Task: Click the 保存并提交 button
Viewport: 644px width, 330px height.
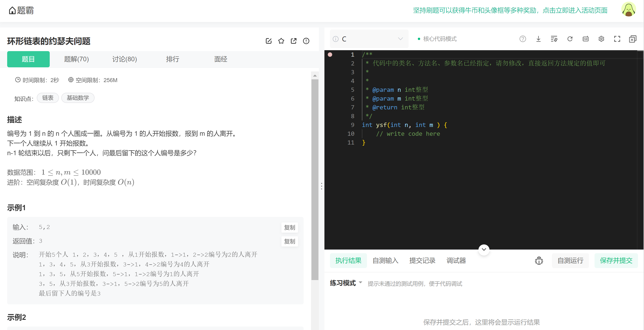Action: [x=616, y=260]
